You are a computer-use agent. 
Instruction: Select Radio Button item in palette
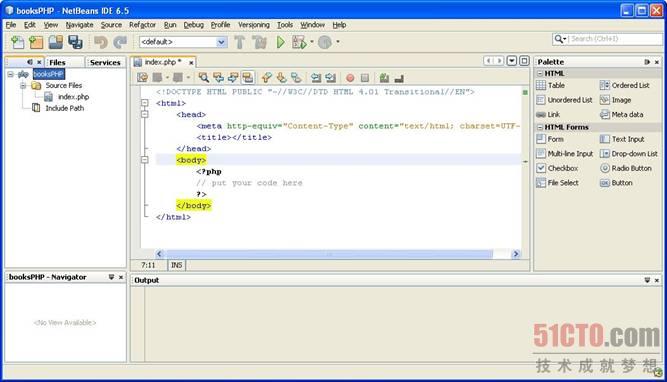[626, 168]
